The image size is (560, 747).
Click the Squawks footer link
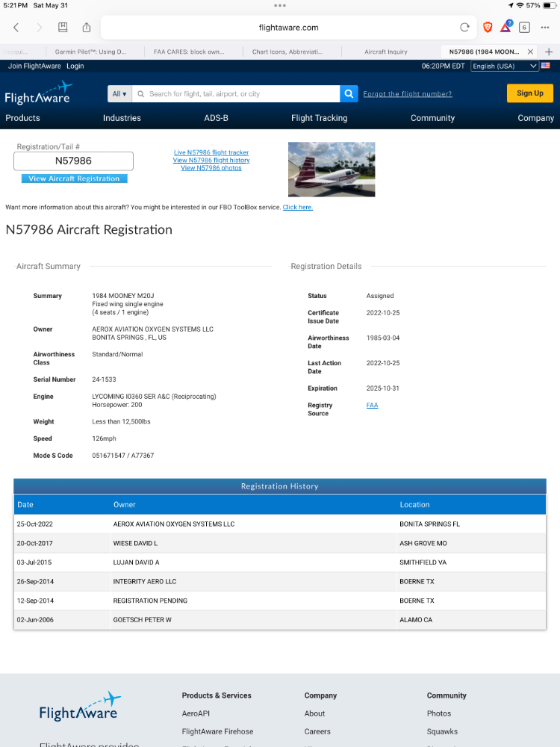pos(442,731)
